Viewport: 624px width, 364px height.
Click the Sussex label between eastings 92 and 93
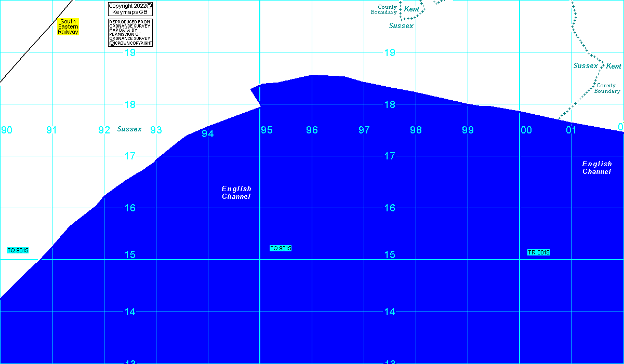(129, 129)
